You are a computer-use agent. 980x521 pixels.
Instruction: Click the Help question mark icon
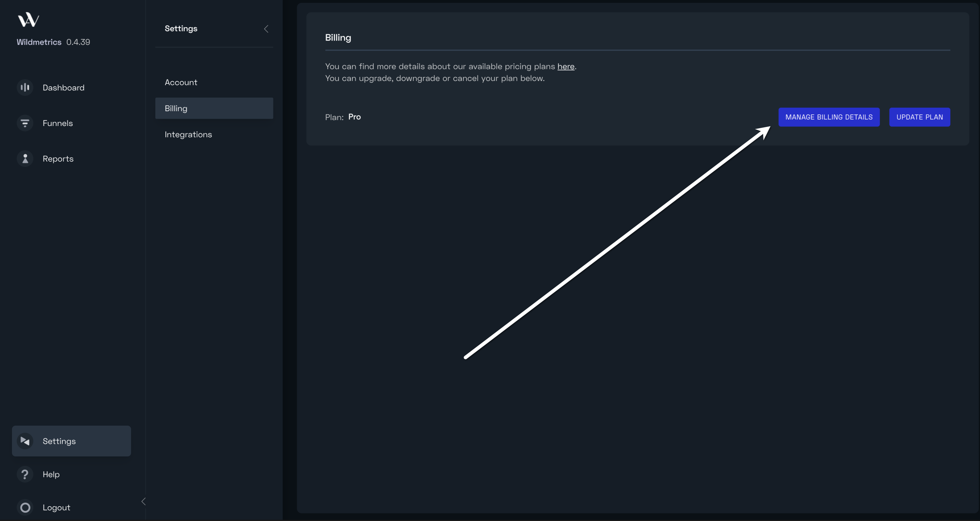click(25, 474)
